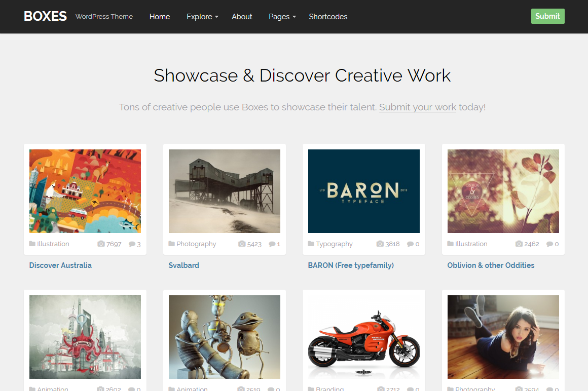This screenshot has width=588, height=391.
Task: Select Shortcodes in the navigation bar
Action: click(x=328, y=17)
